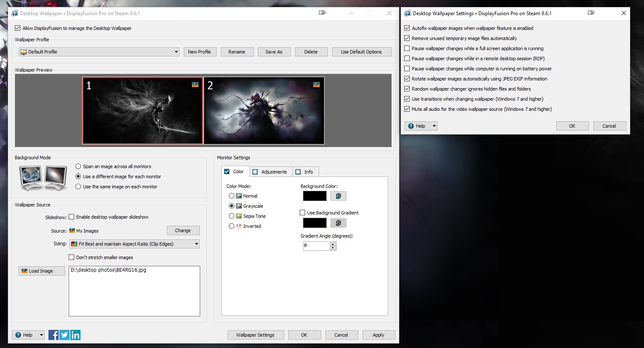Select the monitor 2 wallpaper preview

264,110
